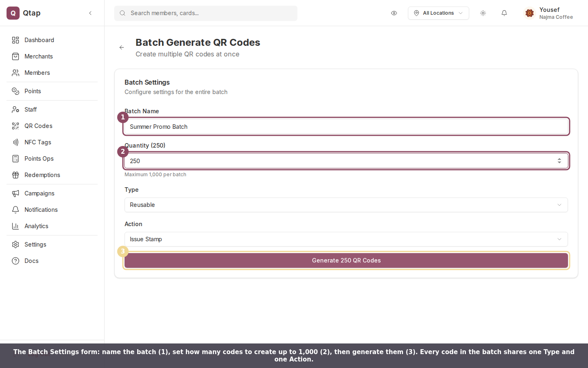Click the Yousef user avatar
This screenshot has width=588, height=368.
click(x=530, y=13)
